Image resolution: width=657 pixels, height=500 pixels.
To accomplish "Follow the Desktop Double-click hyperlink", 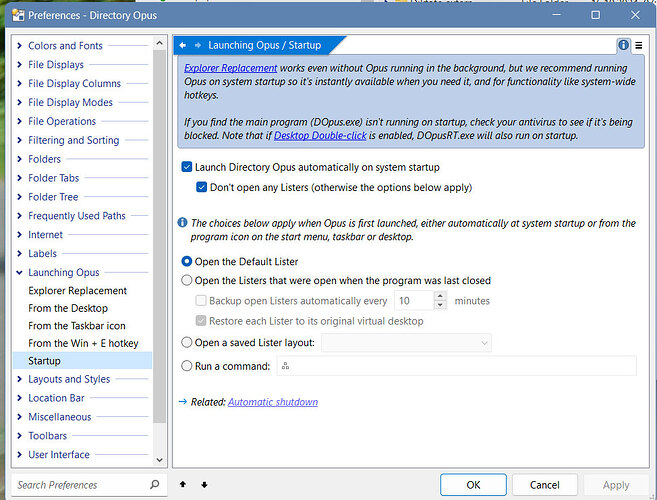I will [320, 135].
